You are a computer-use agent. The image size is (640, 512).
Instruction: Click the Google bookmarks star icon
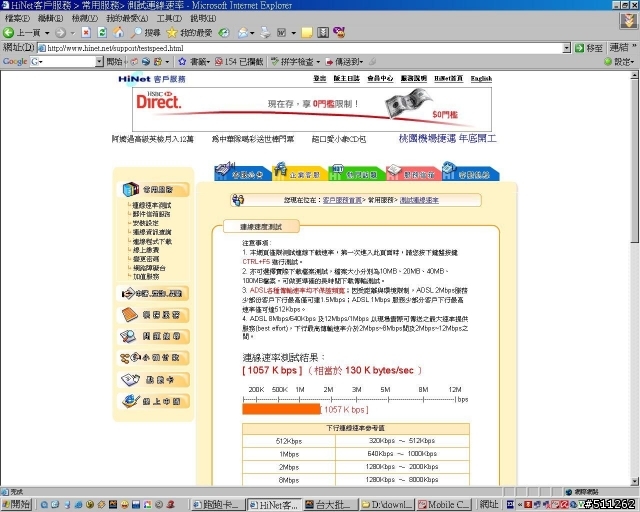pos(182,62)
